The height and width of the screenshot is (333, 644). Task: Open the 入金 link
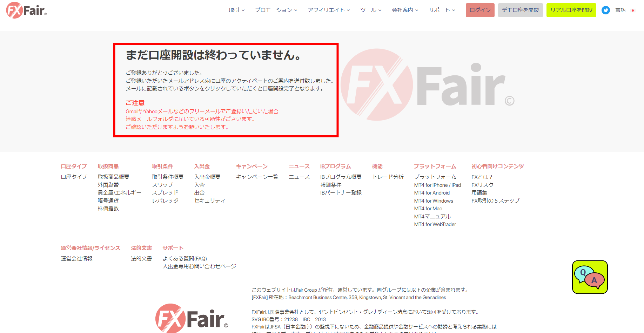tap(199, 185)
